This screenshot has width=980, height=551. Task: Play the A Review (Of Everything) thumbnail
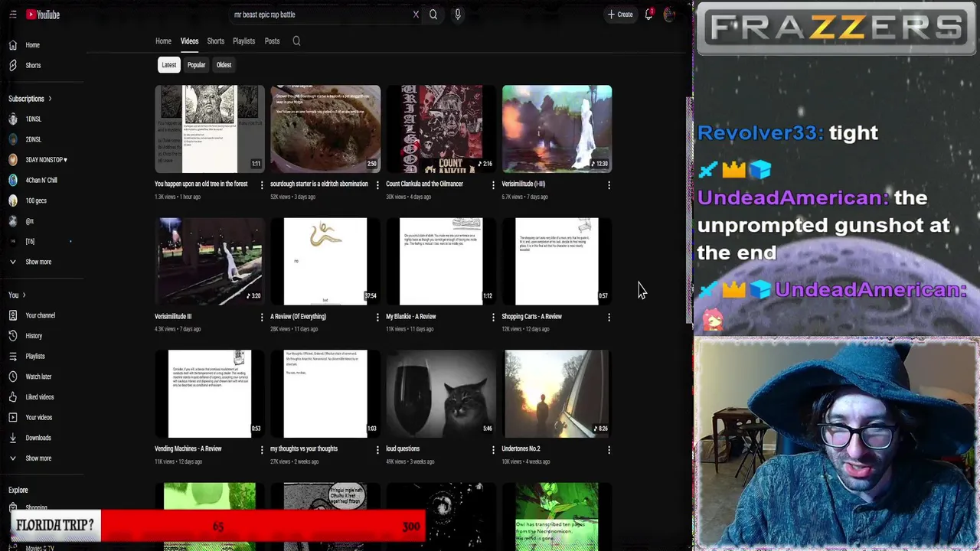click(325, 261)
